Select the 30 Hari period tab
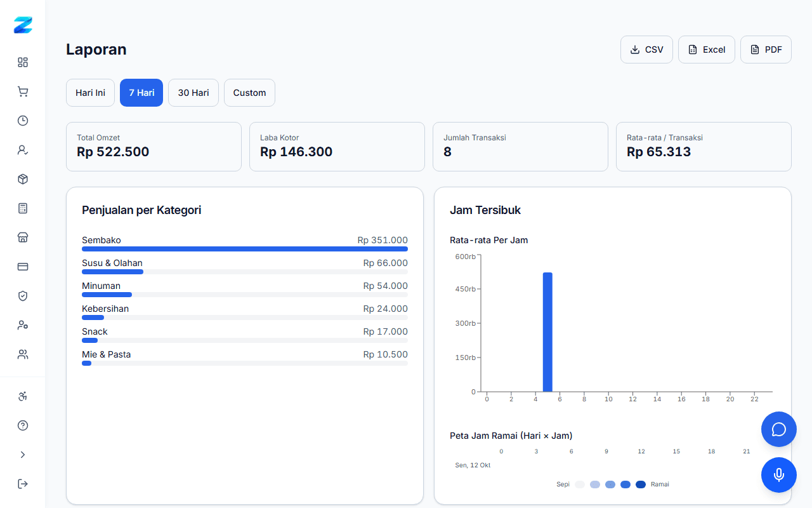The height and width of the screenshot is (508, 812). 193,93
